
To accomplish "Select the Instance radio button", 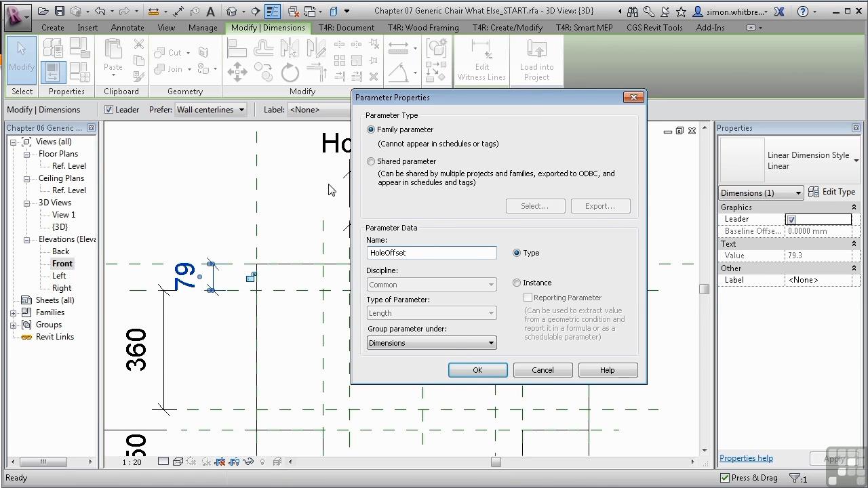I will pyautogui.click(x=517, y=283).
